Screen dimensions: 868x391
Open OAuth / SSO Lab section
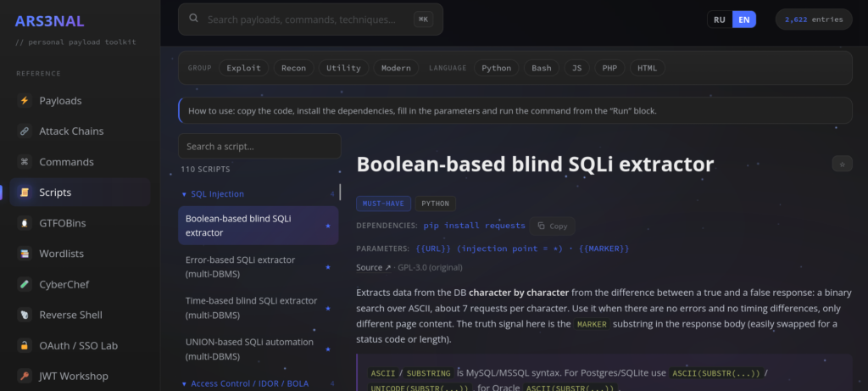click(80, 345)
